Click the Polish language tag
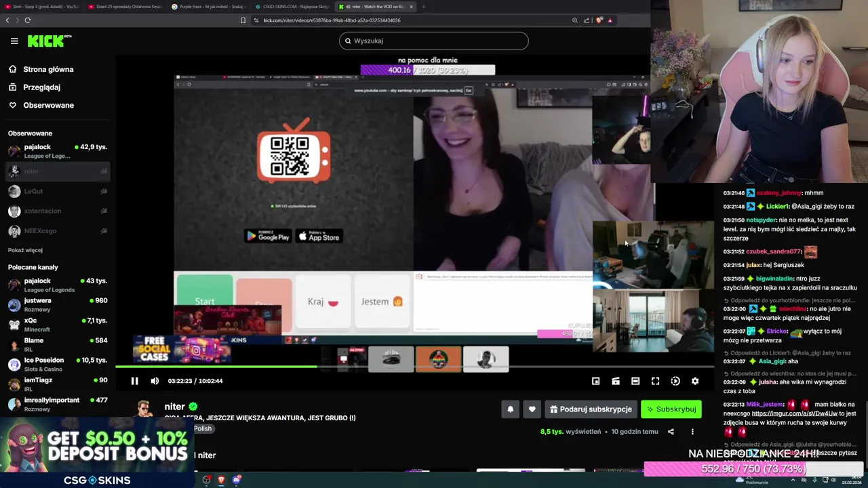868x488 pixels. 203,428
